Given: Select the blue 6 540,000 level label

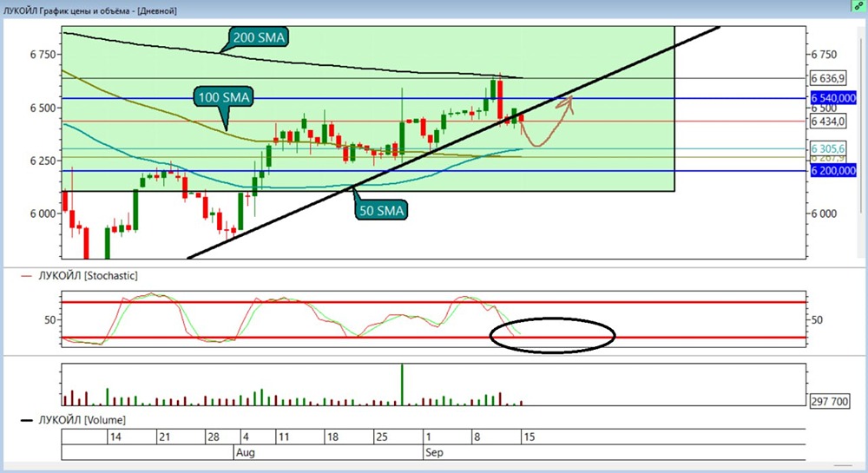Looking at the screenshot, I should (x=833, y=98).
